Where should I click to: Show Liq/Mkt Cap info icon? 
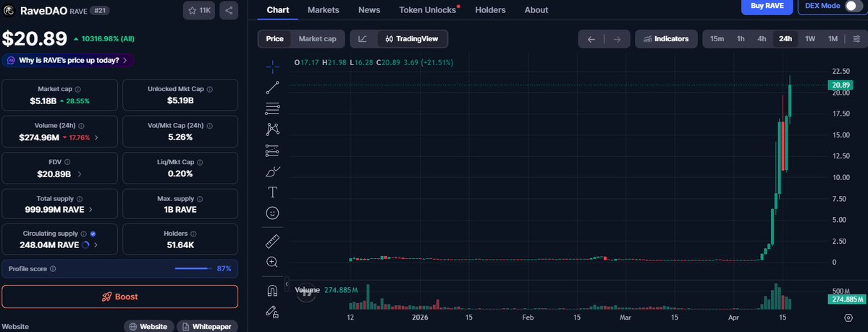[x=200, y=162]
